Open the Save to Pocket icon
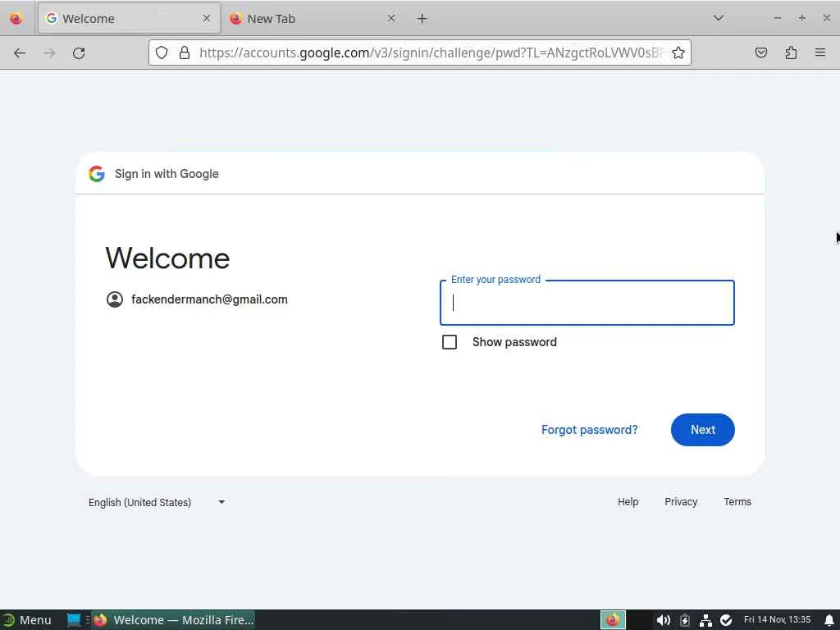 (x=760, y=52)
